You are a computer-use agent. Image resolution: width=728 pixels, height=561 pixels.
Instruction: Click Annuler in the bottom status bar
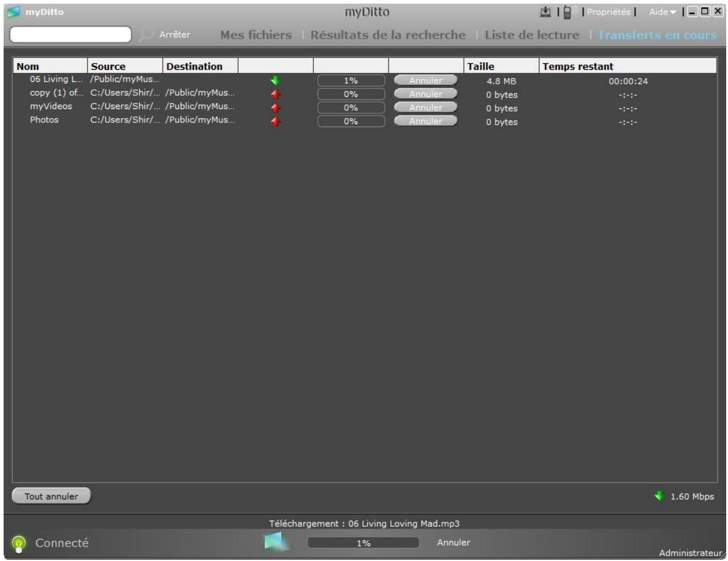tap(453, 542)
